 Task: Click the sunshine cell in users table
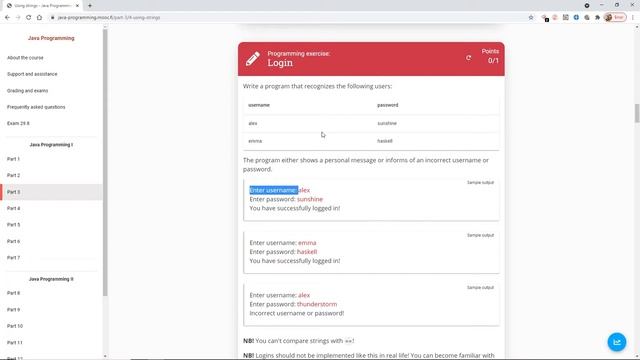coord(387,123)
